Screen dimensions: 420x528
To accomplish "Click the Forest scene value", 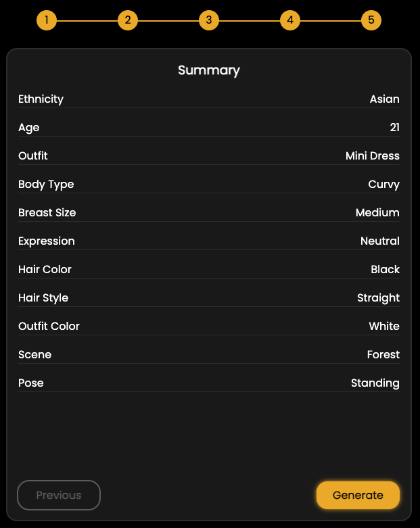I will click(383, 354).
